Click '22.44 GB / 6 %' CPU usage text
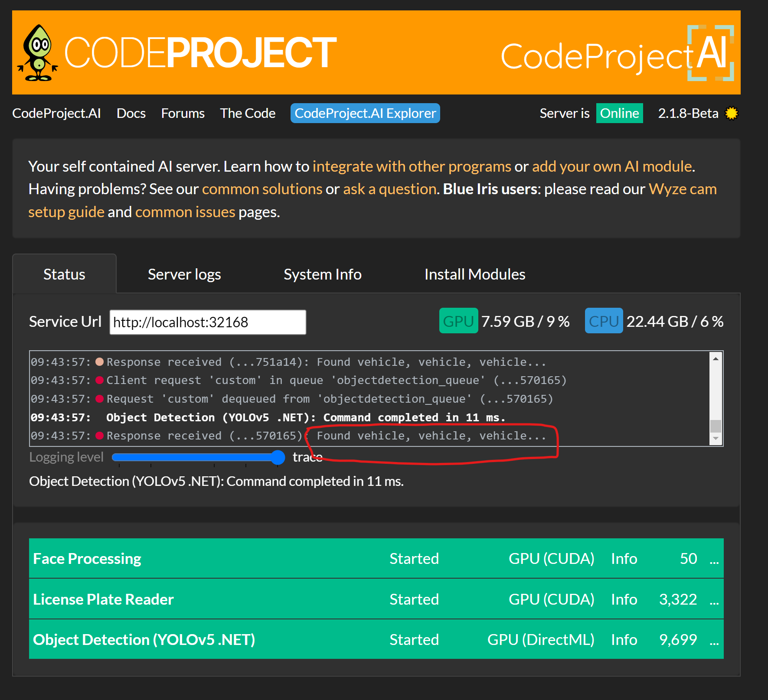 (x=675, y=321)
